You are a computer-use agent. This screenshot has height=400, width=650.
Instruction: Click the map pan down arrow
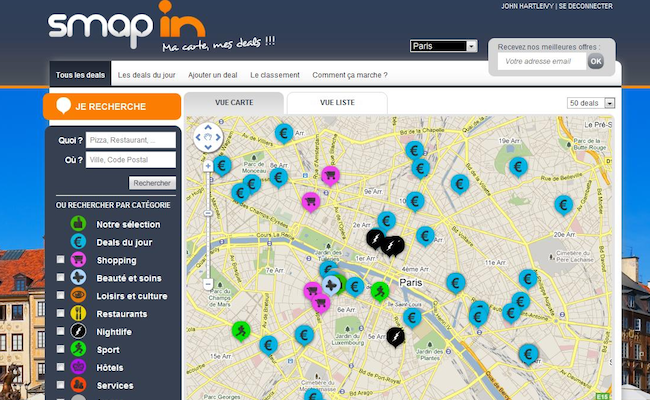click(208, 147)
